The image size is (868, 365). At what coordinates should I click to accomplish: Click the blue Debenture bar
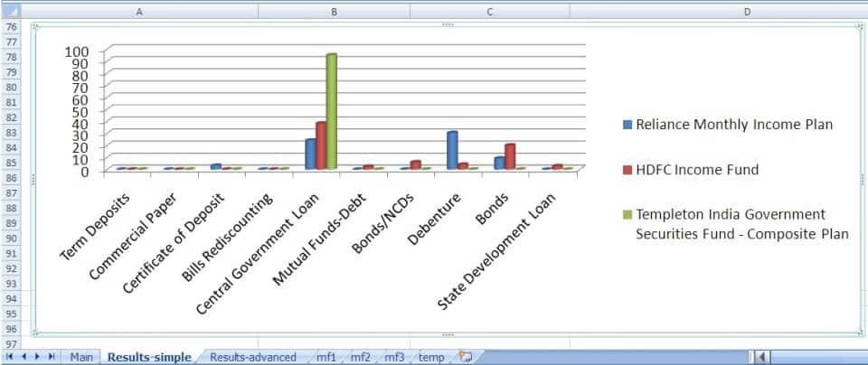[x=452, y=150]
